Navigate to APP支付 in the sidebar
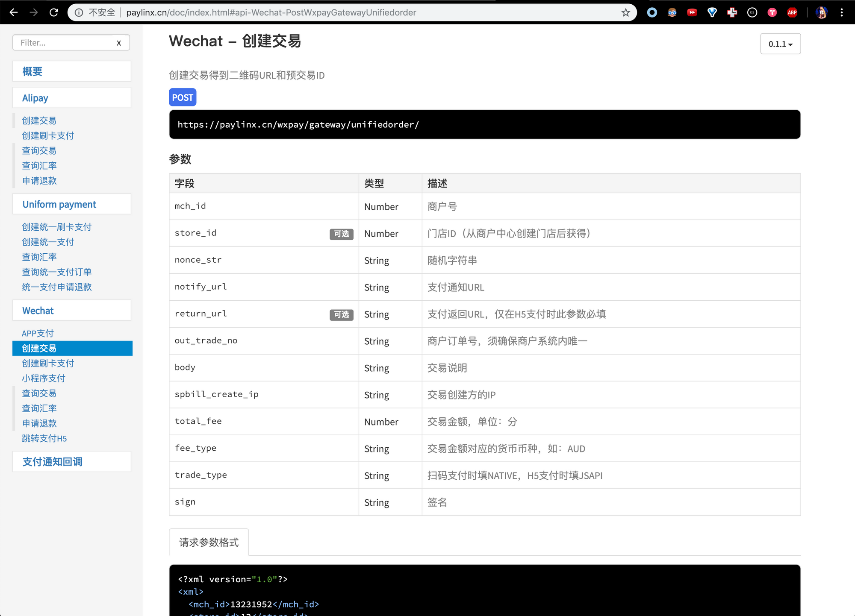 click(38, 333)
